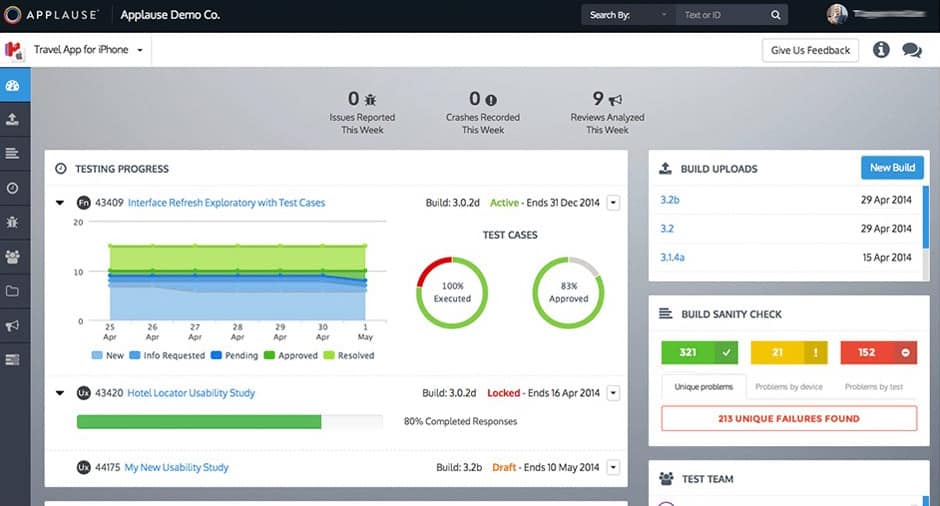940x506 pixels.
Task: Click the New Build button
Action: (892, 168)
